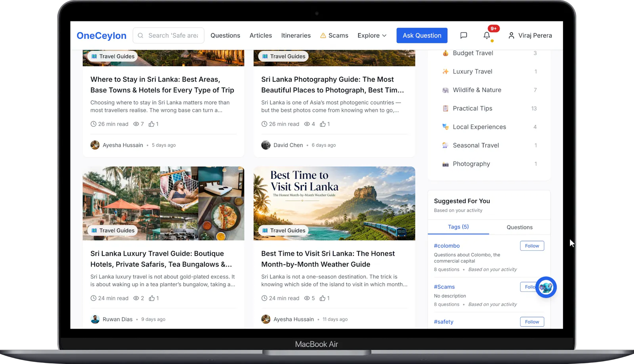This screenshot has height=364, width=634.
Task: Focus the search input field
Action: point(168,36)
